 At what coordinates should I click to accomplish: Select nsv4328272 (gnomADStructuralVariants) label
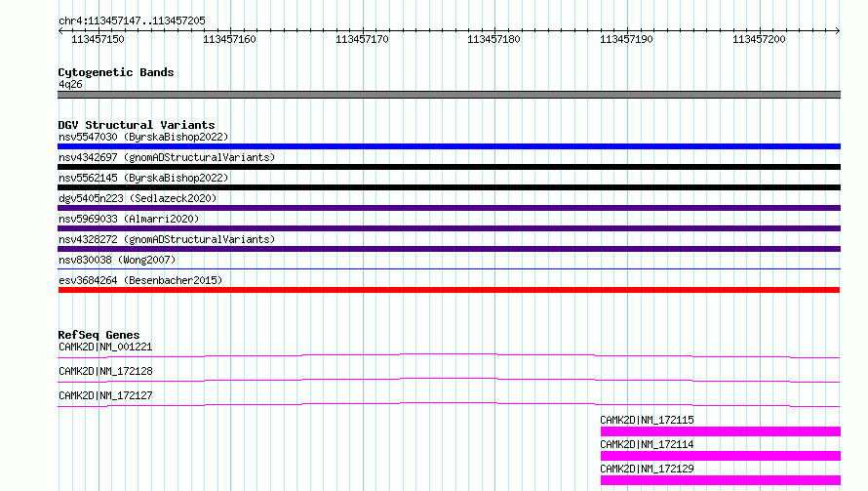(167, 239)
